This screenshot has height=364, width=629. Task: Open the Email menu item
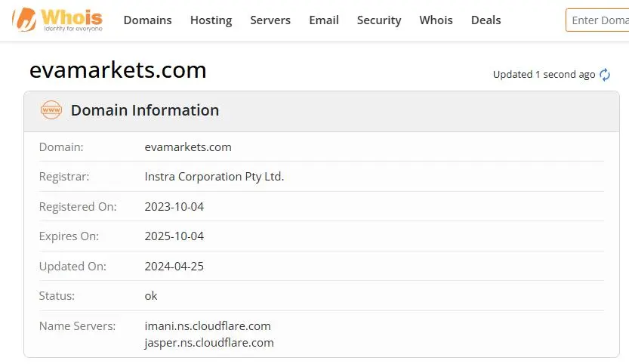pos(324,20)
